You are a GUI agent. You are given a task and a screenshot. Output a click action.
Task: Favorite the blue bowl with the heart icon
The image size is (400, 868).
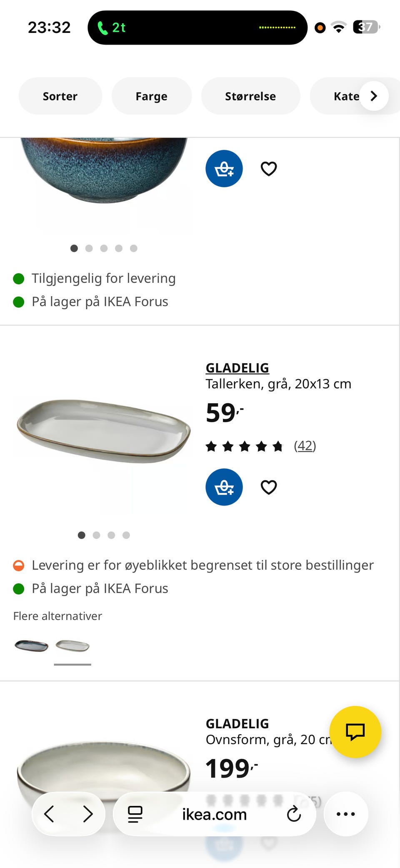point(268,169)
